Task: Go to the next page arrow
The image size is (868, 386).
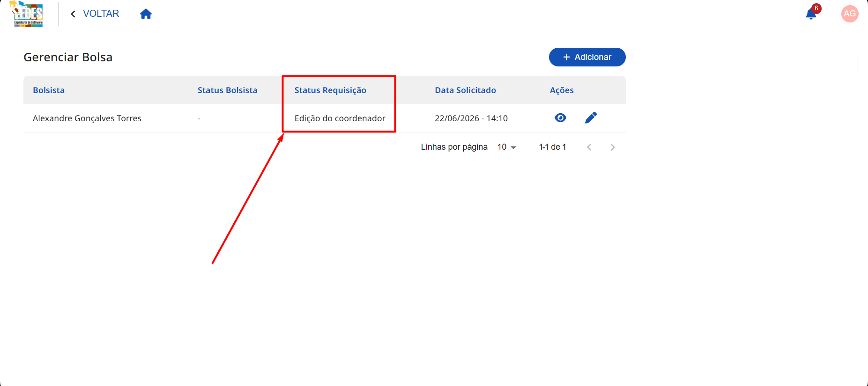Action: coord(612,147)
